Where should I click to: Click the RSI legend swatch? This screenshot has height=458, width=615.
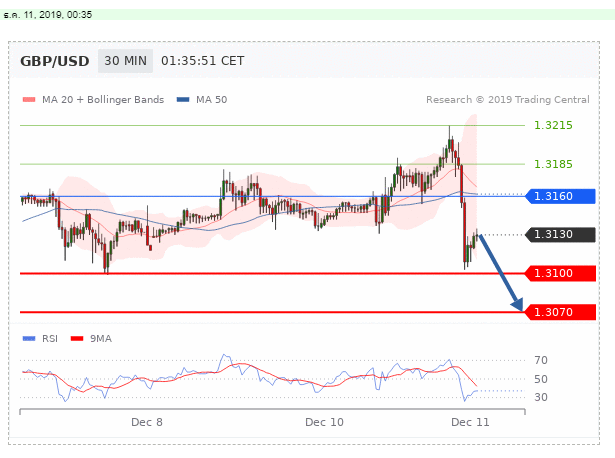[29, 338]
